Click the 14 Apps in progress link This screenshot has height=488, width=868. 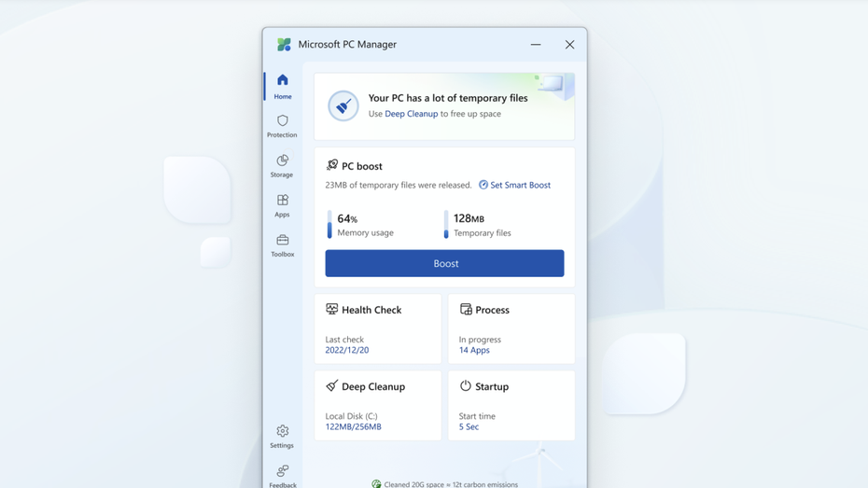pyautogui.click(x=474, y=350)
